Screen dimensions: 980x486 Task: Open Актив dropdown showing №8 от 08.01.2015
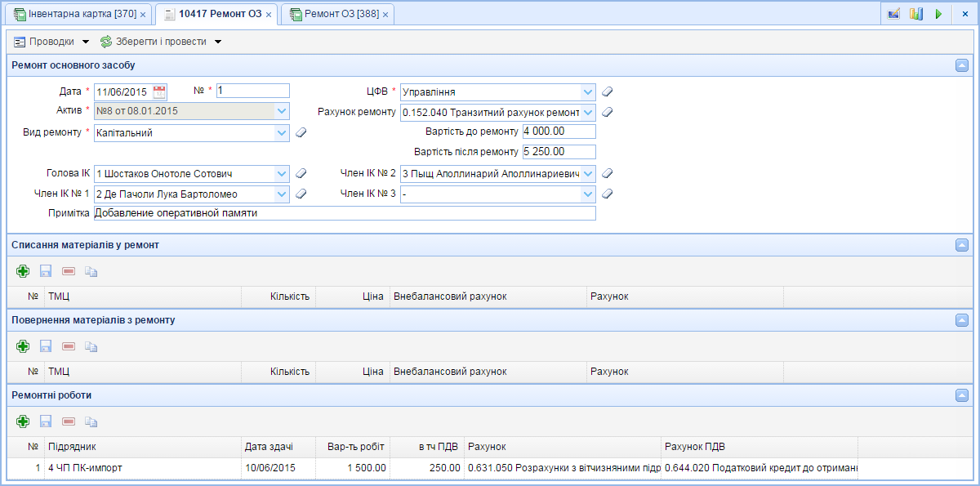283,110
